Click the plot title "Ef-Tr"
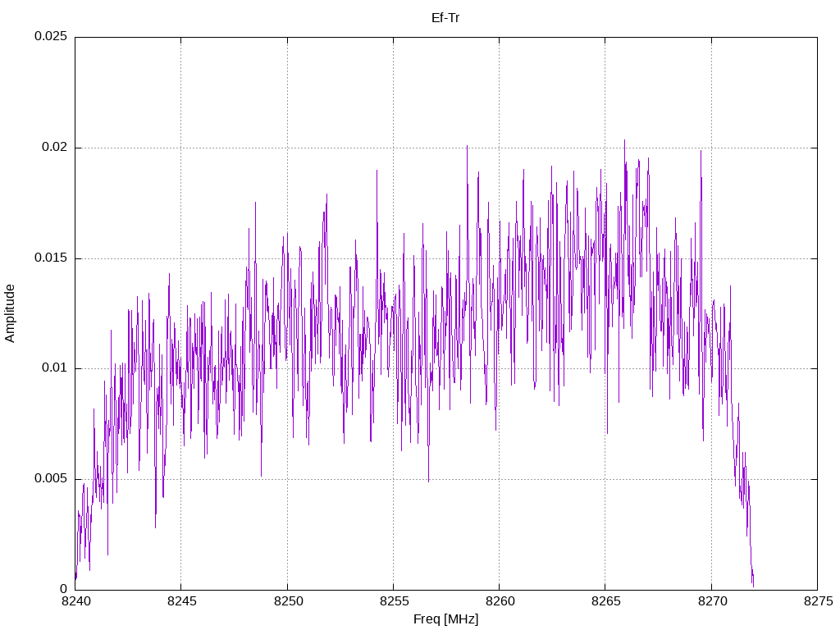840x630 pixels. point(445,18)
